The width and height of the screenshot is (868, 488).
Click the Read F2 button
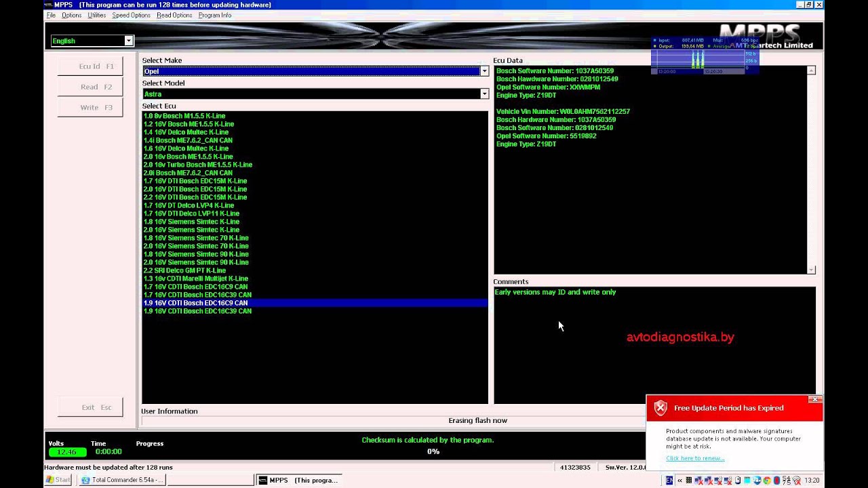pyautogui.click(x=90, y=87)
